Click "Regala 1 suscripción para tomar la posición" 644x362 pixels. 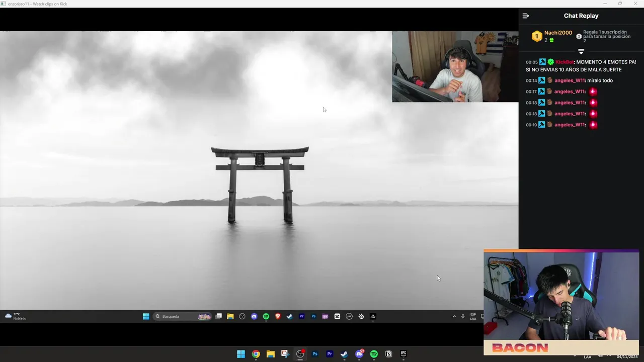pos(607,34)
